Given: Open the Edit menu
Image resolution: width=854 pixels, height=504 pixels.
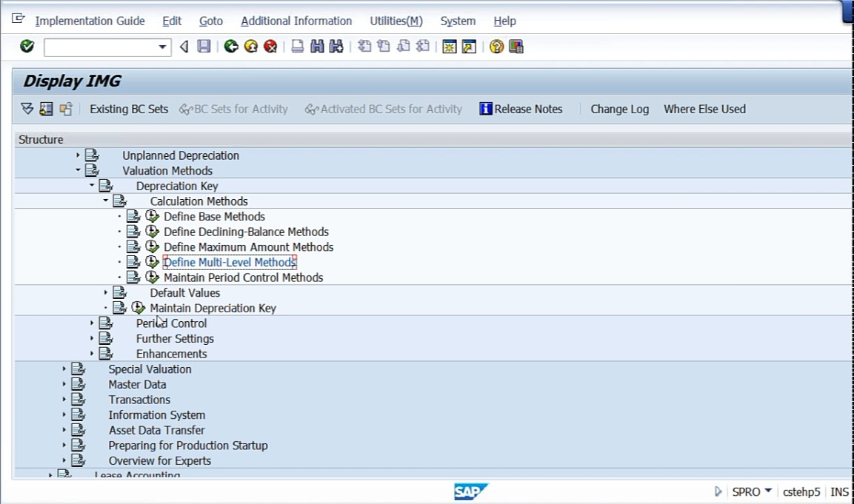Looking at the screenshot, I should (172, 21).
